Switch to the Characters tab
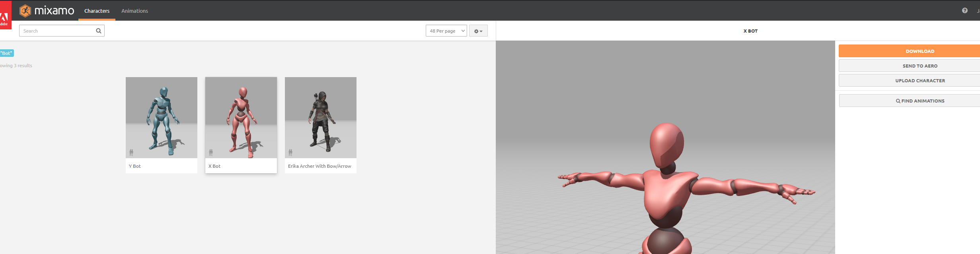The image size is (980, 254). (97, 11)
